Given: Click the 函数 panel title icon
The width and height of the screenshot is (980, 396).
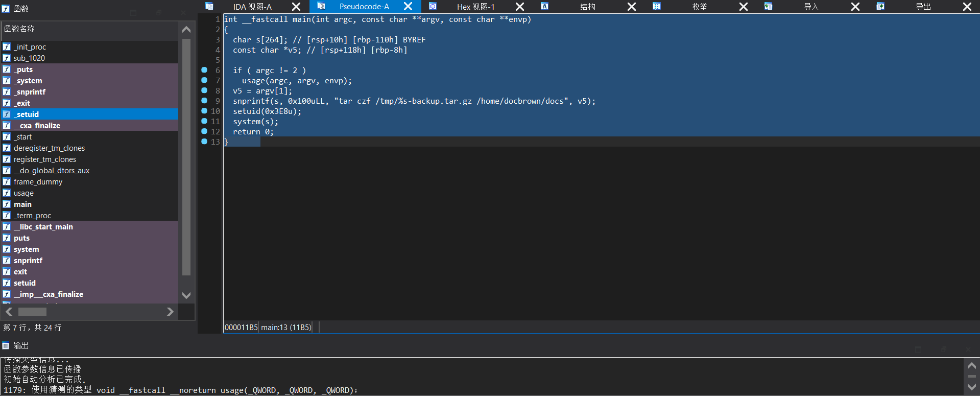Looking at the screenshot, I should point(6,9).
